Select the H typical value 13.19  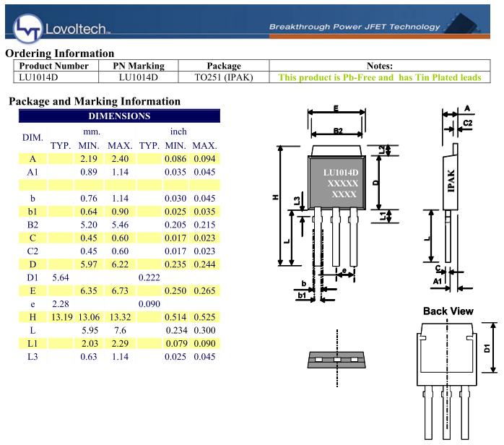62,317
